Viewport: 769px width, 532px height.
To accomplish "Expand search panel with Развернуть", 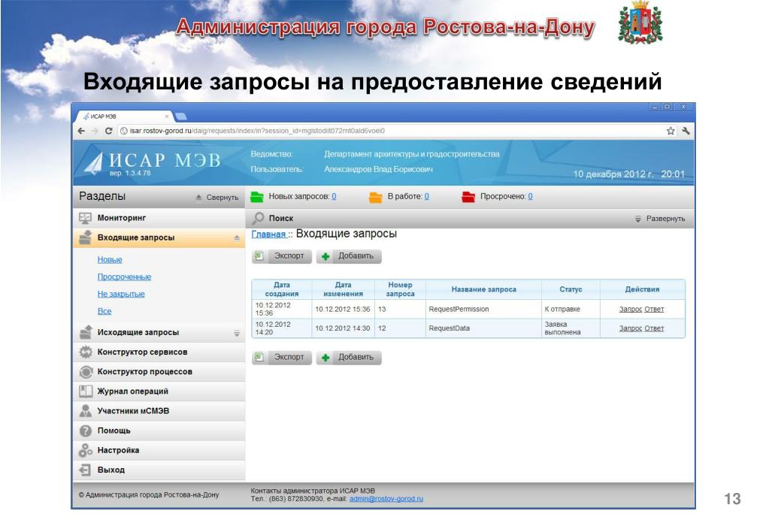I will pos(660,219).
